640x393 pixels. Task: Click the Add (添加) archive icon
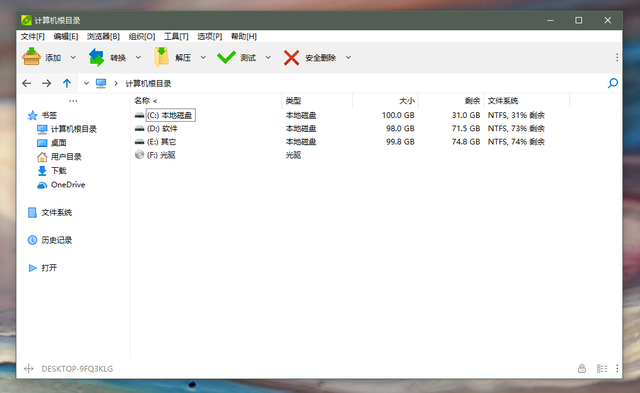[31, 57]
